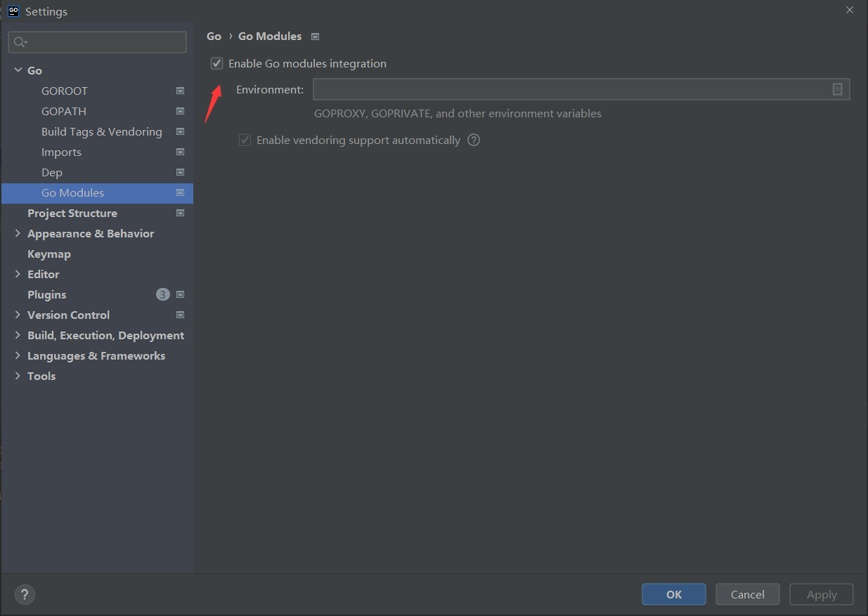
Task: Expand the Version Control group
Action: tap(18, 315)
